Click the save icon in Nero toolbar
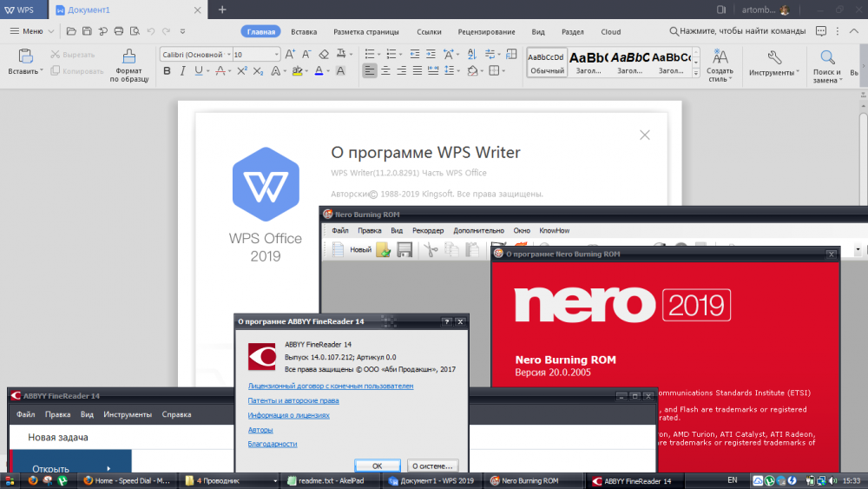868x489 pixels. coord(404,250)
